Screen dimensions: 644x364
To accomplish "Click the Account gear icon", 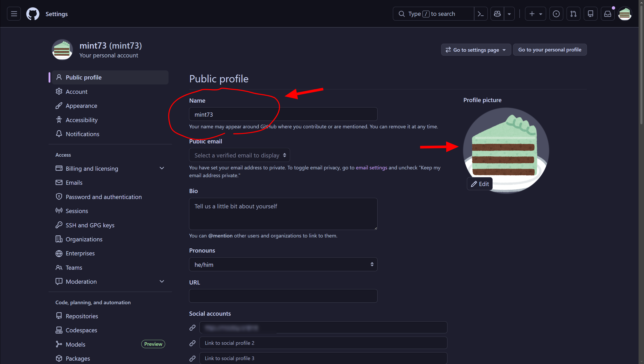I will click(59, 91).
